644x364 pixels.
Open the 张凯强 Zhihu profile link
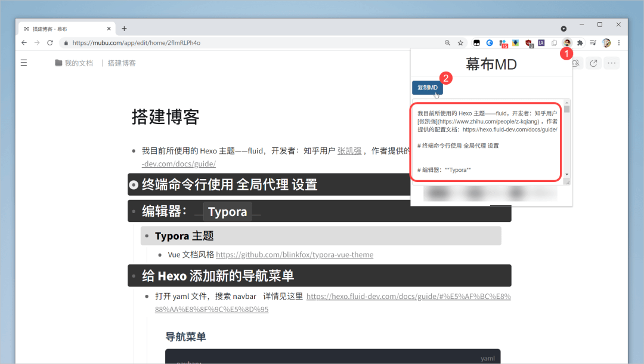click(x=349, y=151)
